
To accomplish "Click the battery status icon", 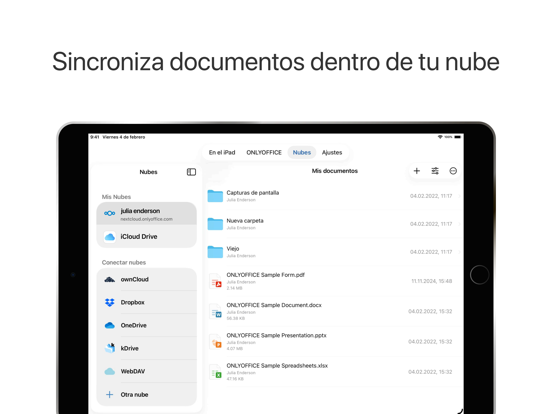I will point(458,137).
